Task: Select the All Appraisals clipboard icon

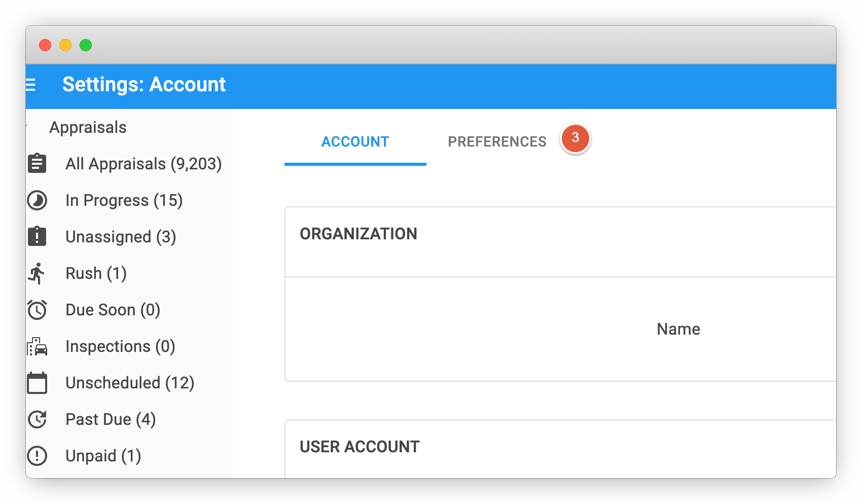Action: click(37, 163)
